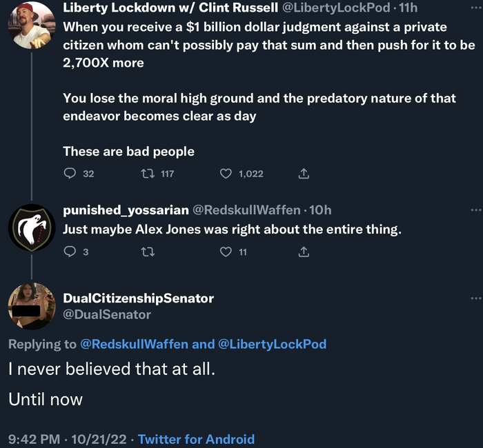Open Liberty Lockdown profile picture
Viewport: 483px width, 448px height.
click(31, 26)
